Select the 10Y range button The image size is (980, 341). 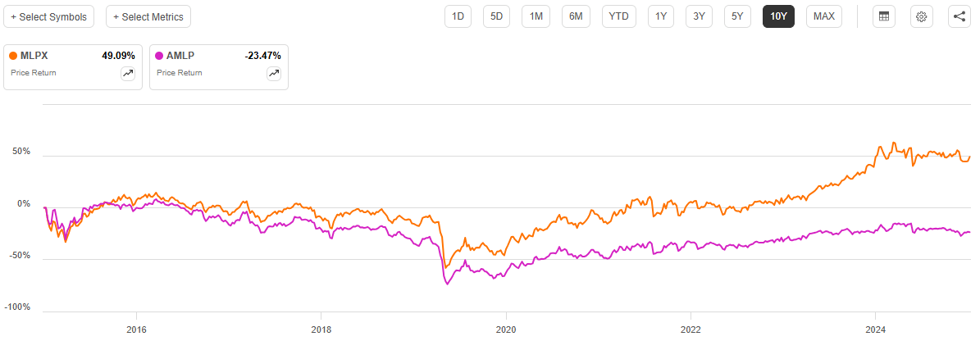coord(778,16)
